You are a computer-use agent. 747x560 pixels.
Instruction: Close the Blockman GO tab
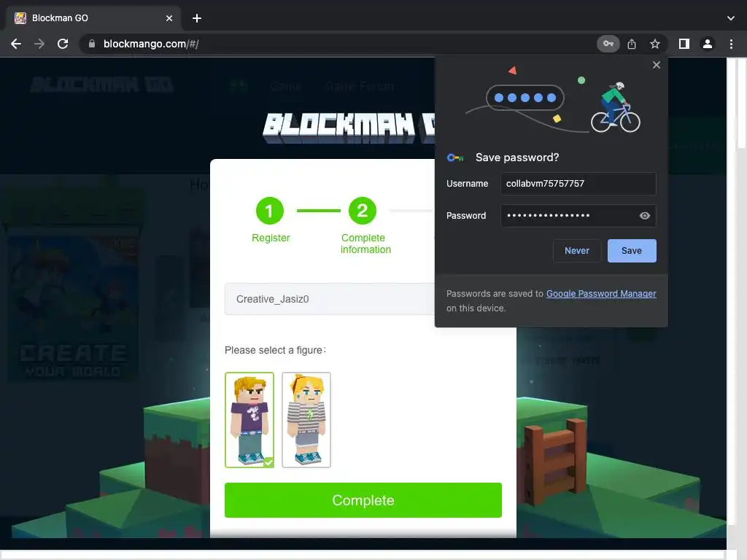tap(169, 18)
